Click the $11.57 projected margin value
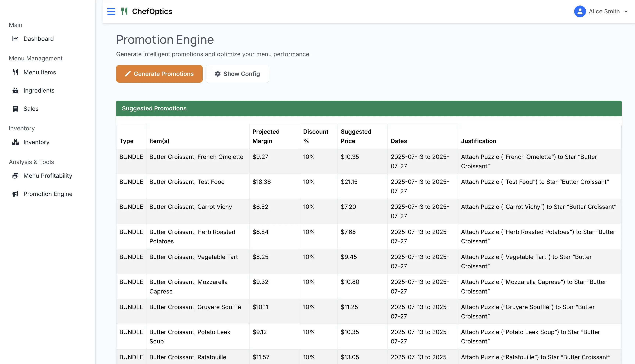 pyautogui.click(x=261, y=357)
